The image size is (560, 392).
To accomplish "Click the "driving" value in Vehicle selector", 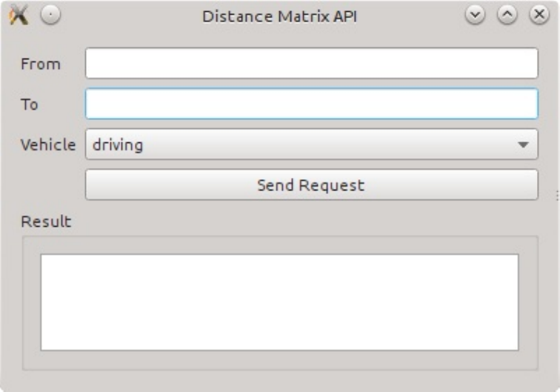I will pos(118,145).
